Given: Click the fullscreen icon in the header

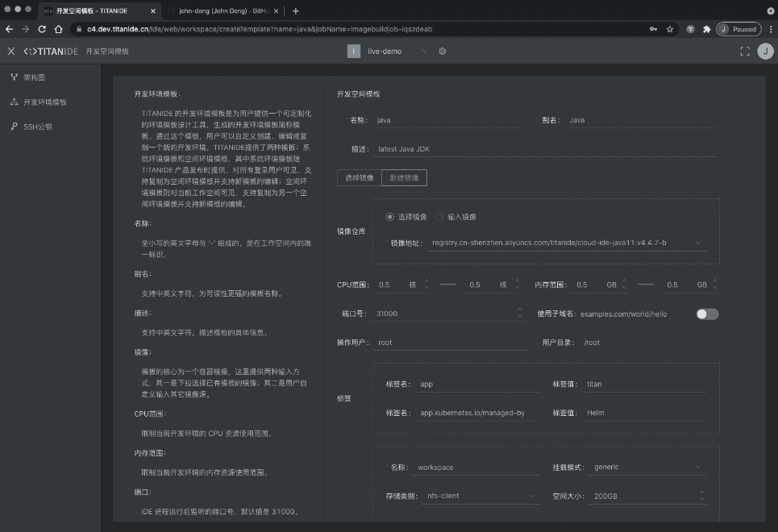Looking at the screenshot, I should [744, 51].
